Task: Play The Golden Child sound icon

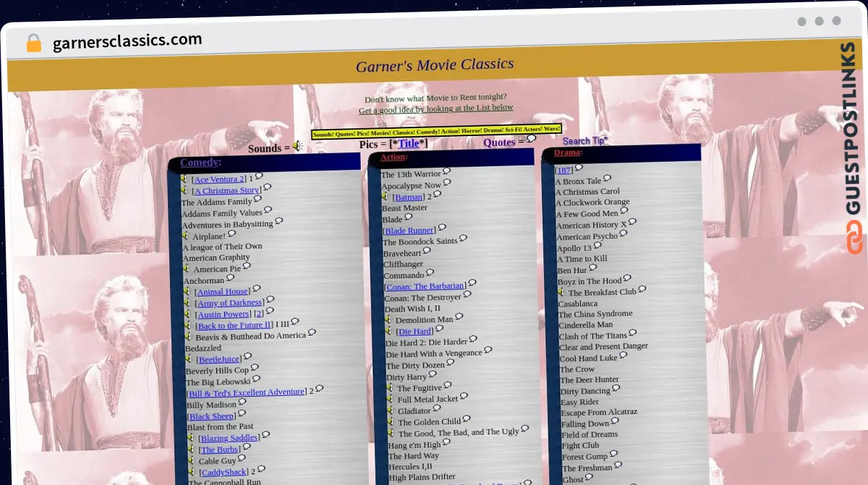Action: (x=391, y=422)
